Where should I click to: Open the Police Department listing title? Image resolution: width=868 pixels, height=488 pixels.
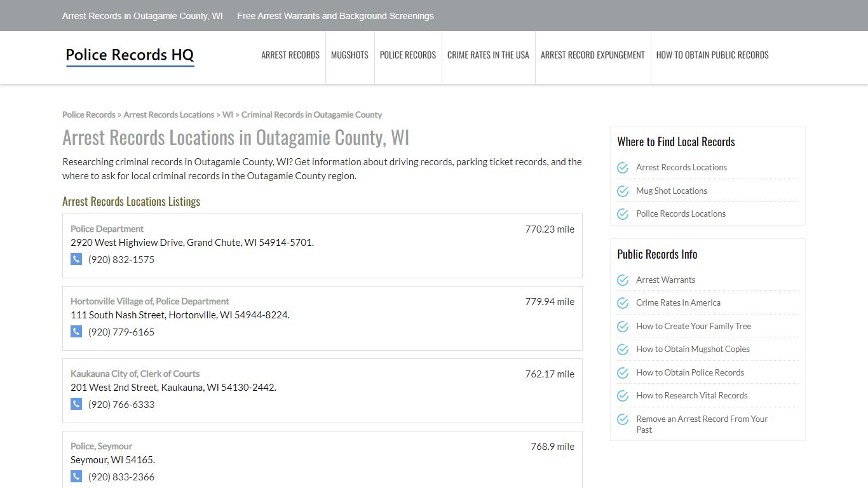click(x=107, y=229)
